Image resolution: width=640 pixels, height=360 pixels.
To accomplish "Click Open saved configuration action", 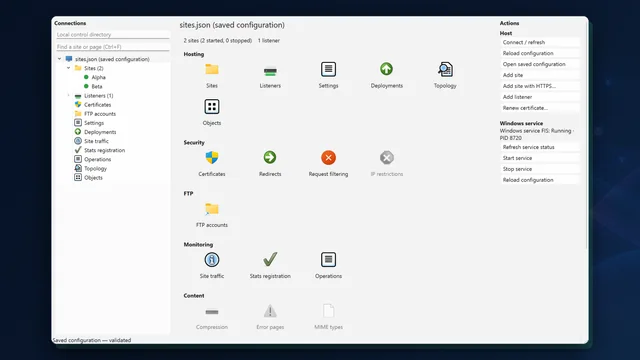I will (540, 64).
